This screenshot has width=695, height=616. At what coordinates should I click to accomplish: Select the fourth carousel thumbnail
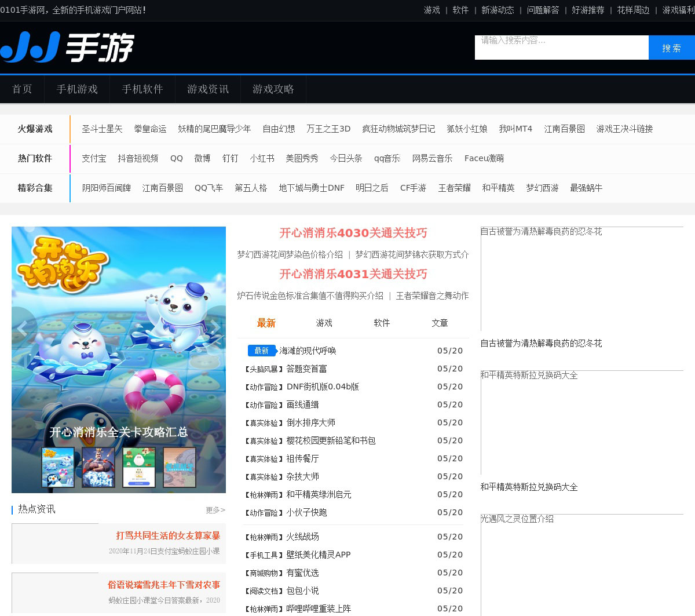180,466
